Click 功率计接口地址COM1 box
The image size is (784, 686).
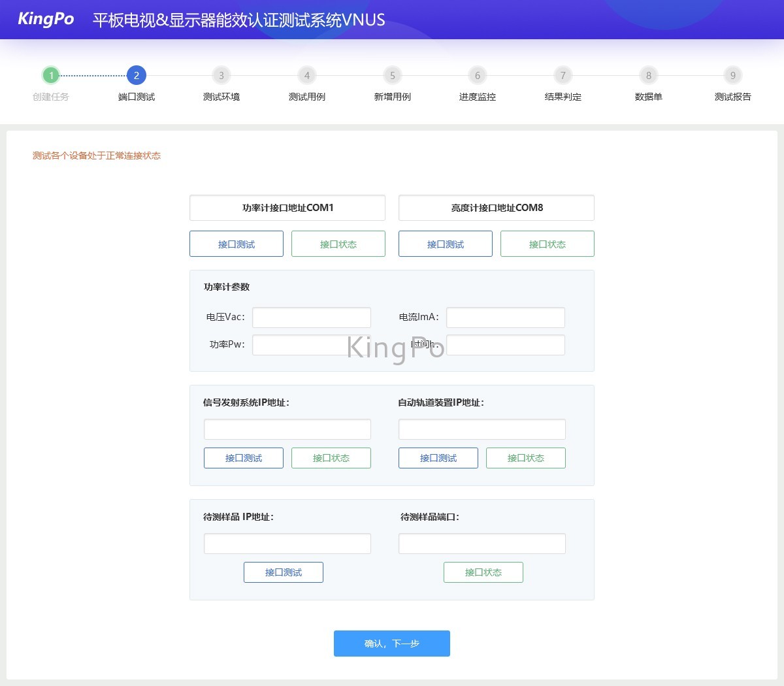pyautogui.click(x=287, y=208)
